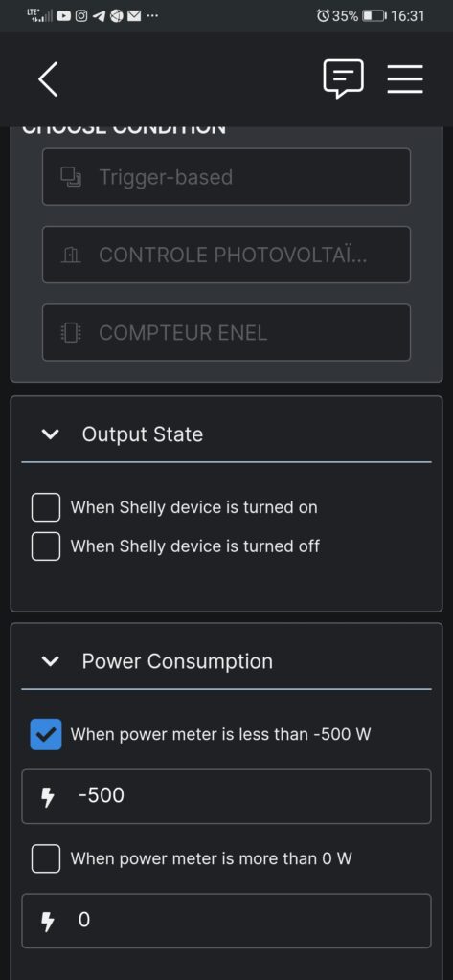
Task: Edit the 0 watt threshold field
Action: [226, 921]
